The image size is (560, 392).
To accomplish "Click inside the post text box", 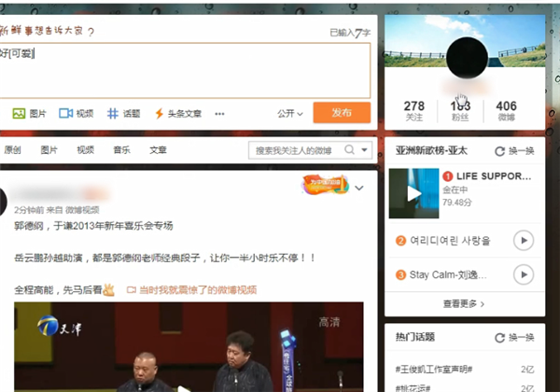I will coord(185,70).
